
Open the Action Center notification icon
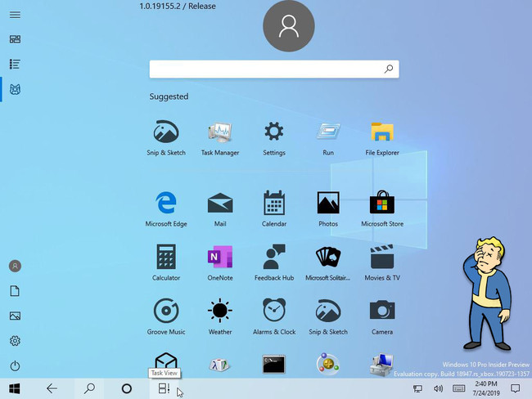516,388
